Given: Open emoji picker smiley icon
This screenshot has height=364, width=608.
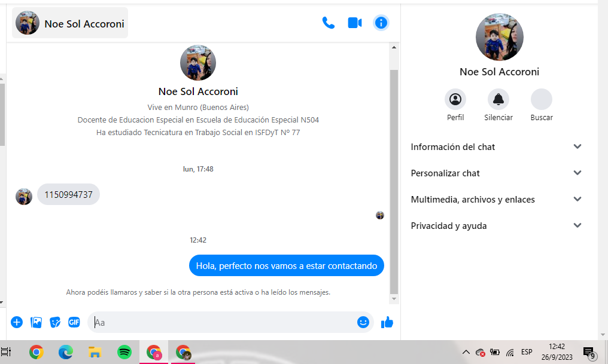Looking at the screenshot, I should point(363,322).
